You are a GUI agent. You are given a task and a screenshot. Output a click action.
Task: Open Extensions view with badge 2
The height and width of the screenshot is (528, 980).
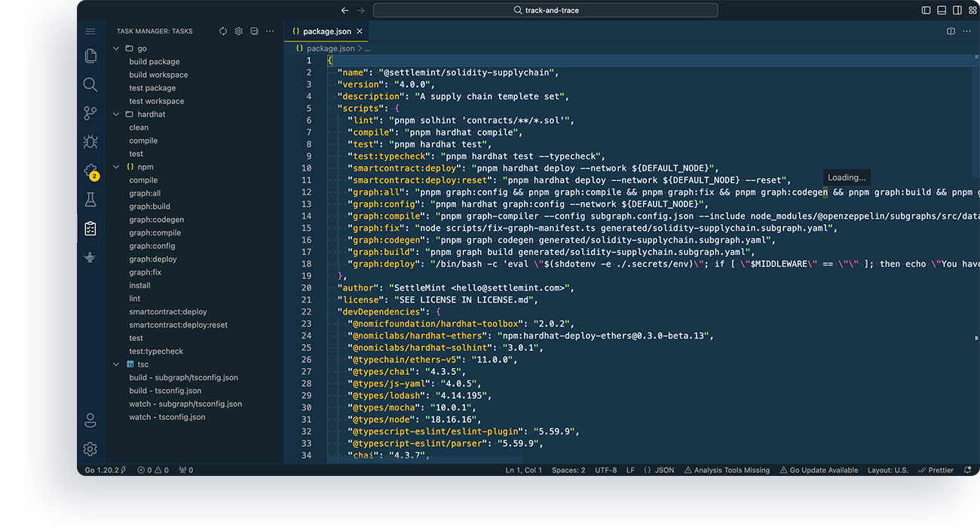click(x=90, y=170)
